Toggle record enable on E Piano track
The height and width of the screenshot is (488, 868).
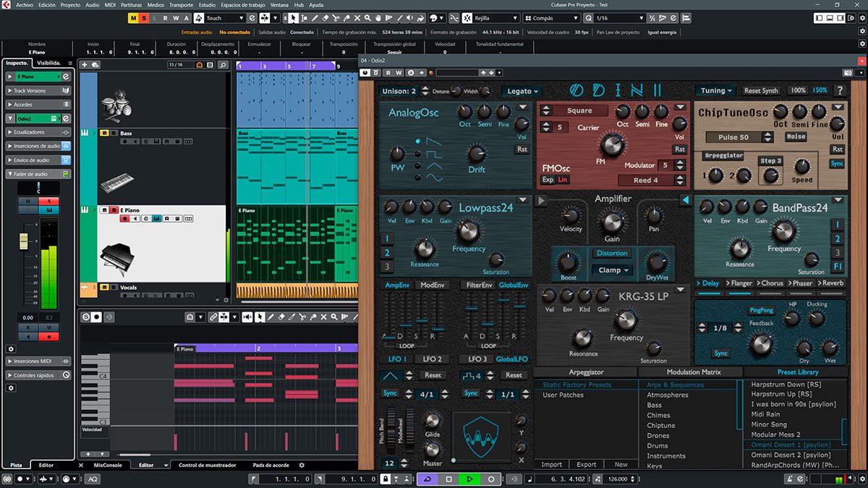pos(124,218)
